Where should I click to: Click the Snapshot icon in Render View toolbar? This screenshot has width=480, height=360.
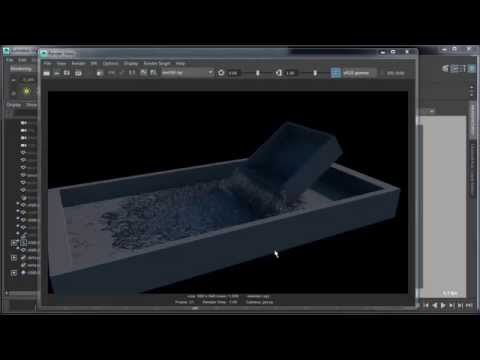(67, 73)
